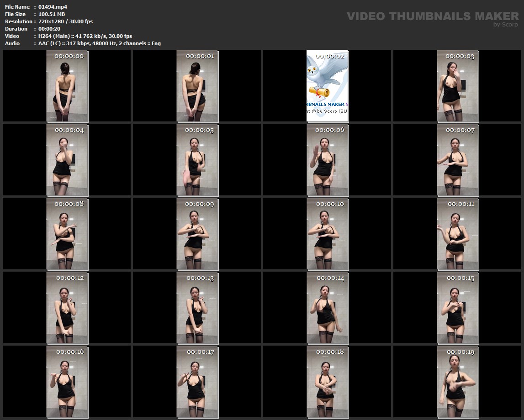Screen dimensions: 524x420
Task: Click the Duration value 00:00:20
Action: [49, 29]
